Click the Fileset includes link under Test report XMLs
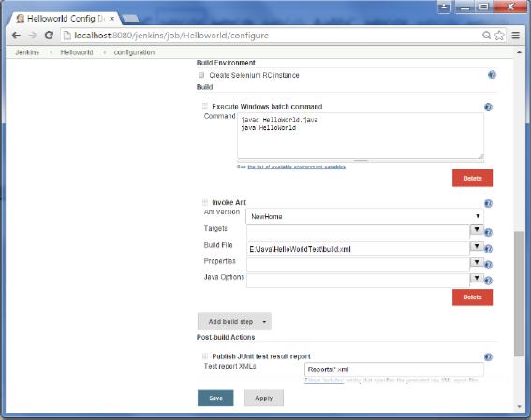Screen dimensions: 531x420 [x=324, y=380]
